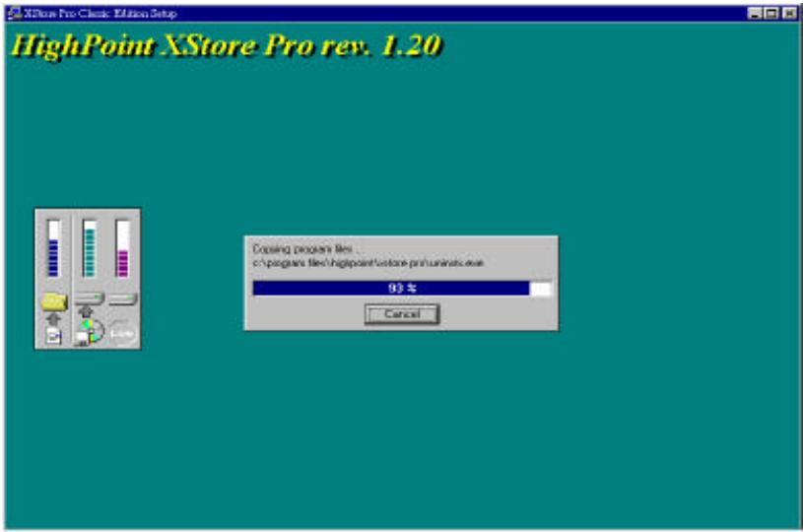Select the 'Copying program files...' status text
The image size is (803, 532).
[306, 249]
